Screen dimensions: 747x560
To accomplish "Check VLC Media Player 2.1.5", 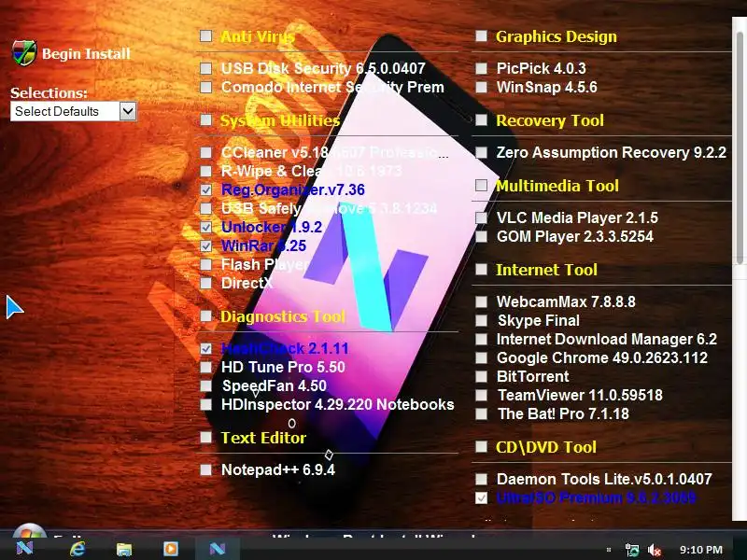I will click(x=482, y=217).
